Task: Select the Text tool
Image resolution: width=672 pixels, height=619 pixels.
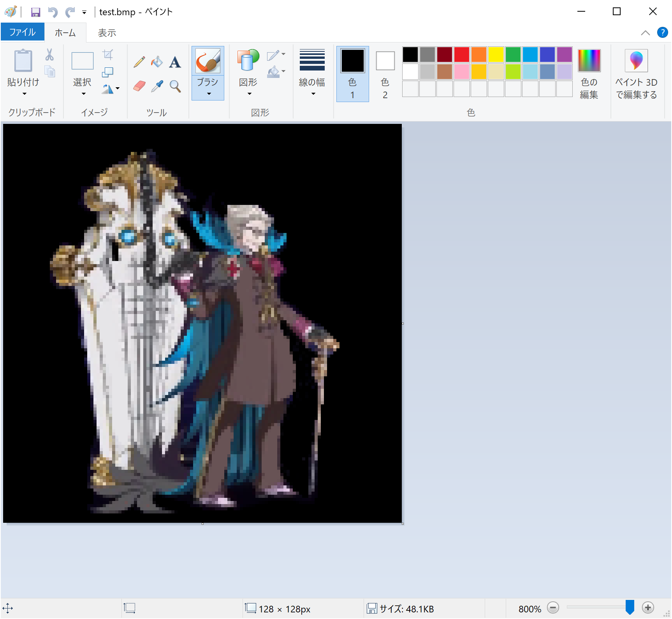Action: [175, 62]
